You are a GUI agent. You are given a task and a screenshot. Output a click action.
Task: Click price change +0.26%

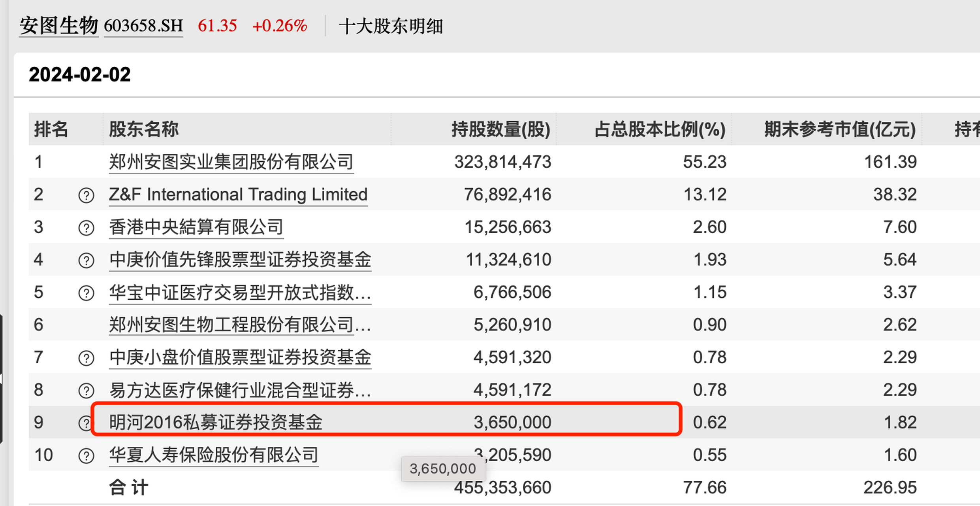pos(280,26)
